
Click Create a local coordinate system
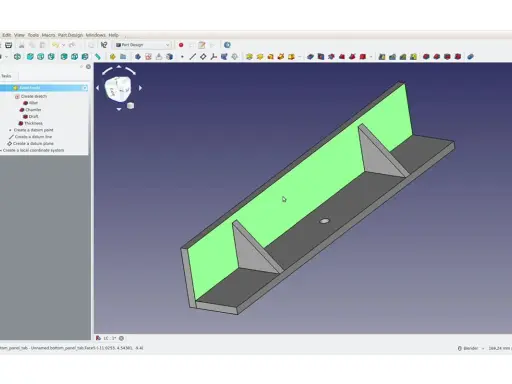pos(32,150)
